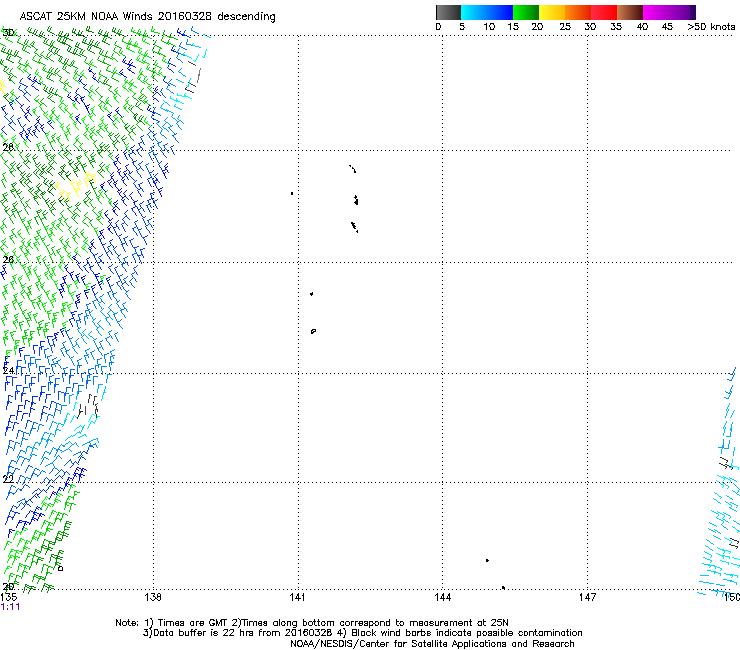This screenshot has width=740, height=650.
Task: Click the NOAA/NESDIS Center credit line
Action: (432, 644)
